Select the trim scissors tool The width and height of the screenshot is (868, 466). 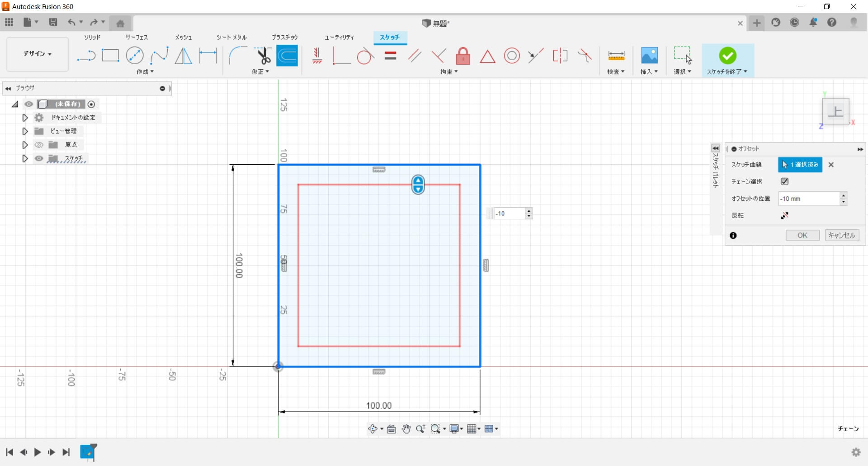(x=263, y=56)
